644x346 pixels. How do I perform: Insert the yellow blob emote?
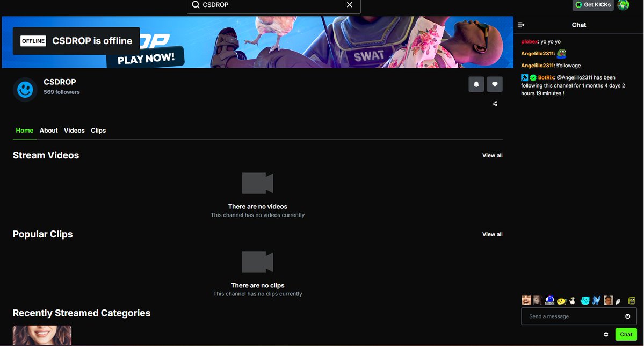pyautogui.click(x=561, y=301)
